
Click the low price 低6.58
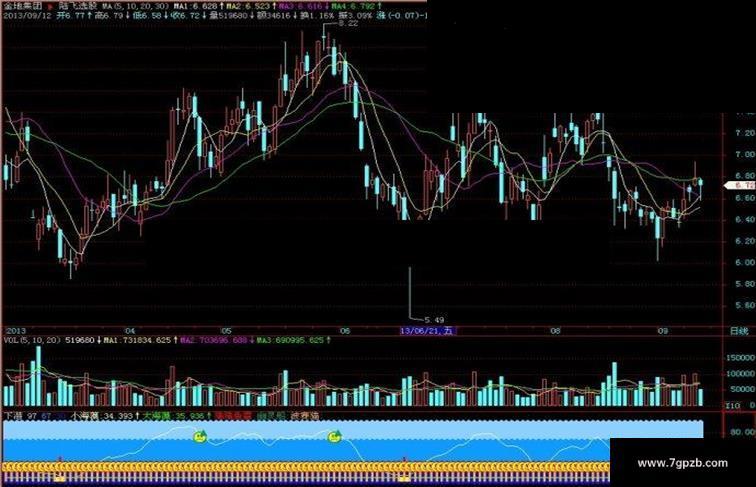pos(147,15)
